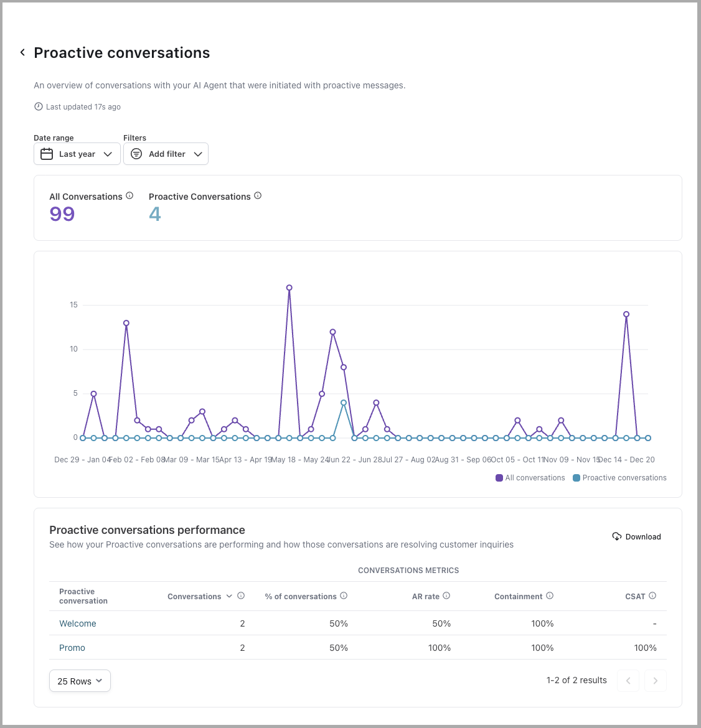The width and height of the screenshot is (701, 728).
Task: Click the AR rate info icon
Action: point(446,595)
